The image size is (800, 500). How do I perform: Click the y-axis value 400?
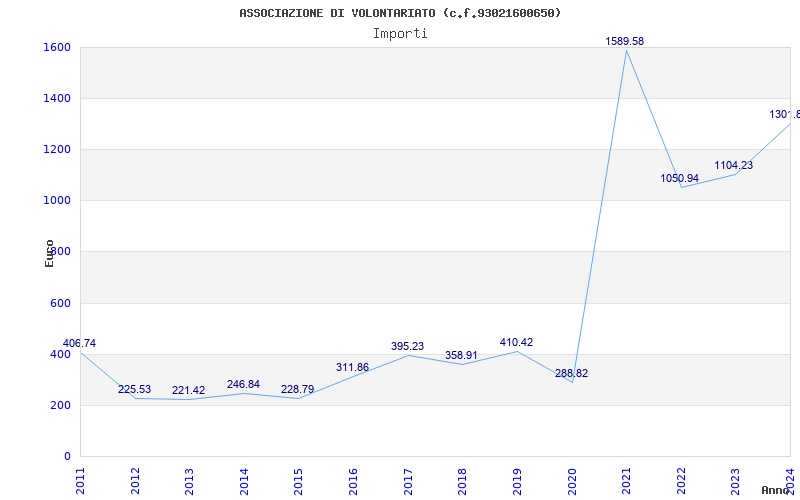click(60, 354)
